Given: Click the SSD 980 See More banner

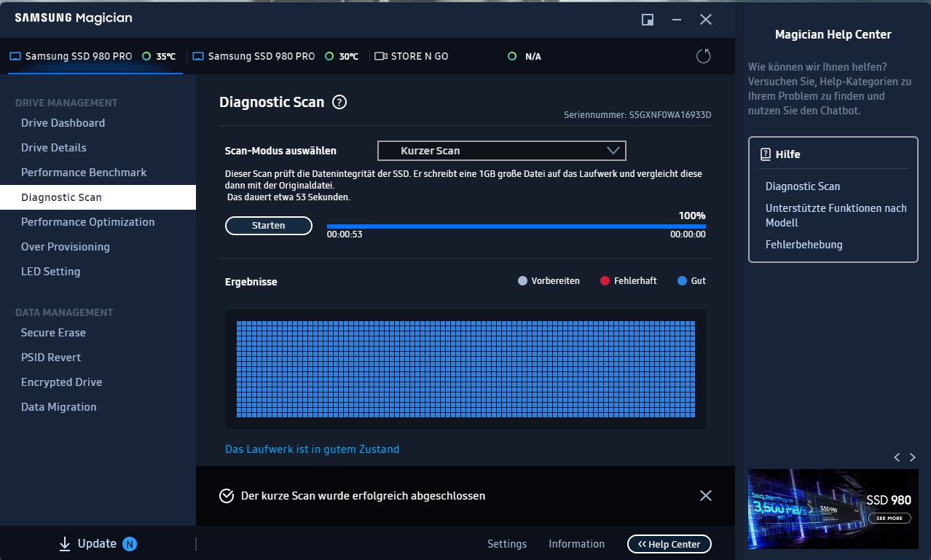Looking at the screenshot, I should 833,508.
